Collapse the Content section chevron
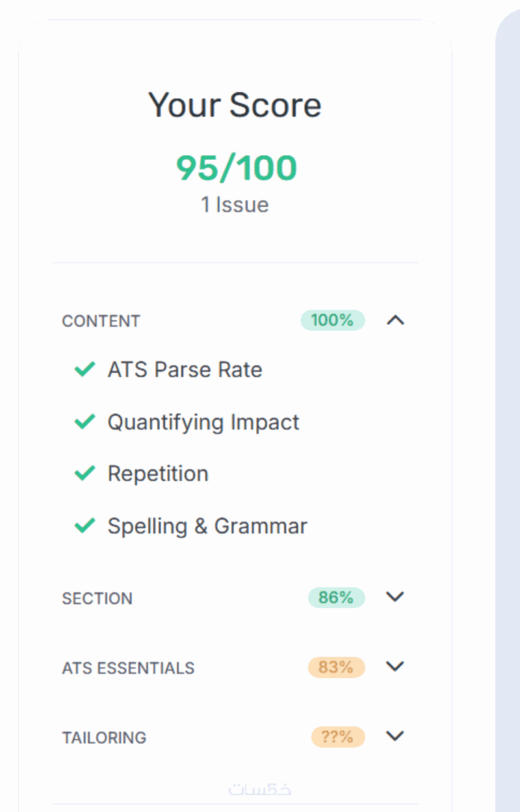The image size is (520, 812). (395, 320)
